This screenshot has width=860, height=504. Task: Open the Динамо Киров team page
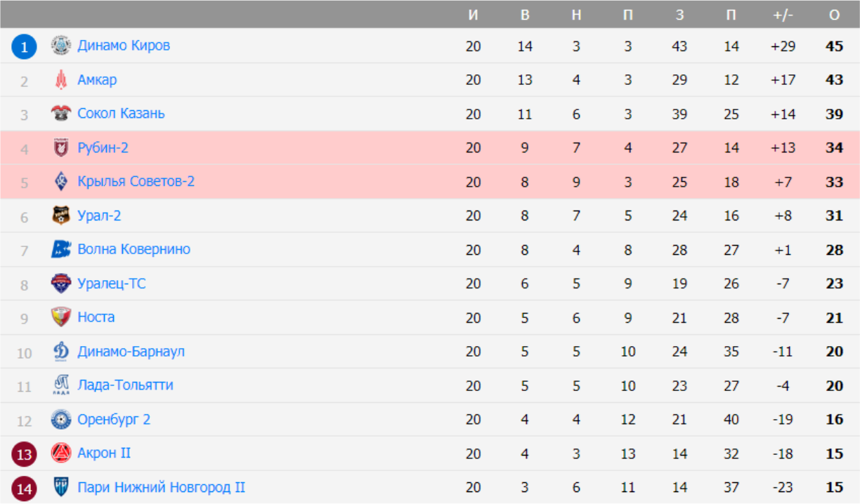[x=124, y=46]
